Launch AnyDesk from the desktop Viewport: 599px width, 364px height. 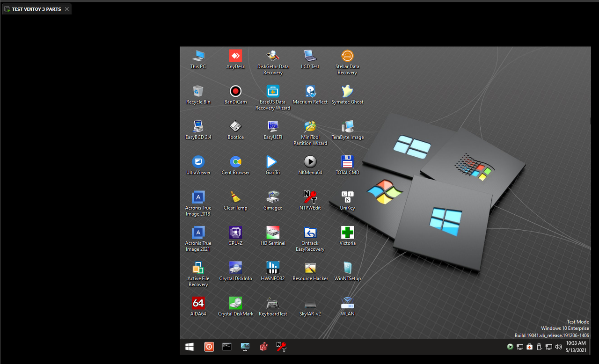click(235, 59)
